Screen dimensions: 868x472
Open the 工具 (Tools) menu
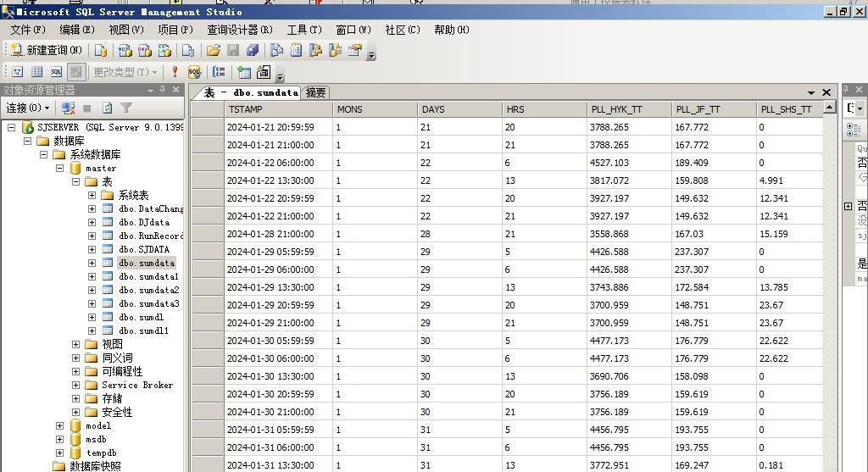tap(303, 30)
